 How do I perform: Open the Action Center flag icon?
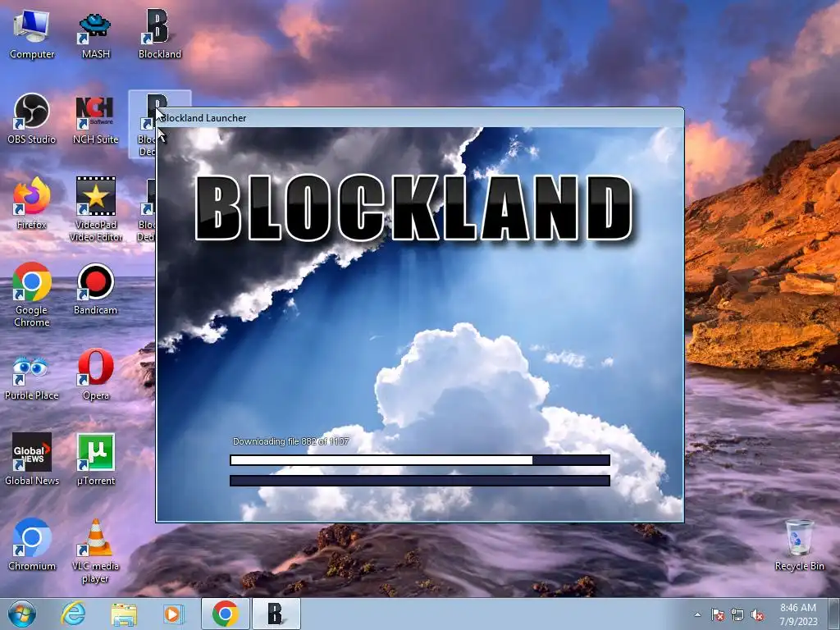pyautogui.click(x=717, y=614)
